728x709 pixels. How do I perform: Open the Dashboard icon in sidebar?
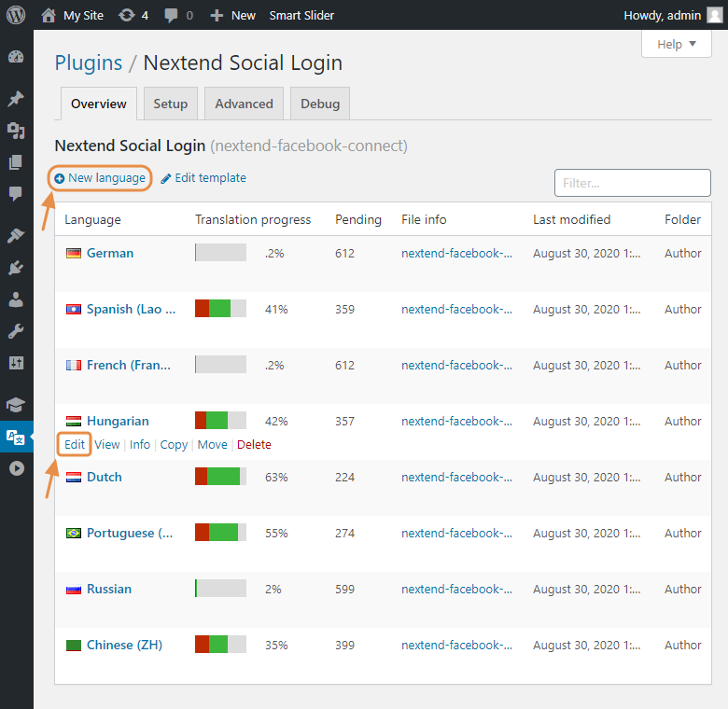coord(16,57)
